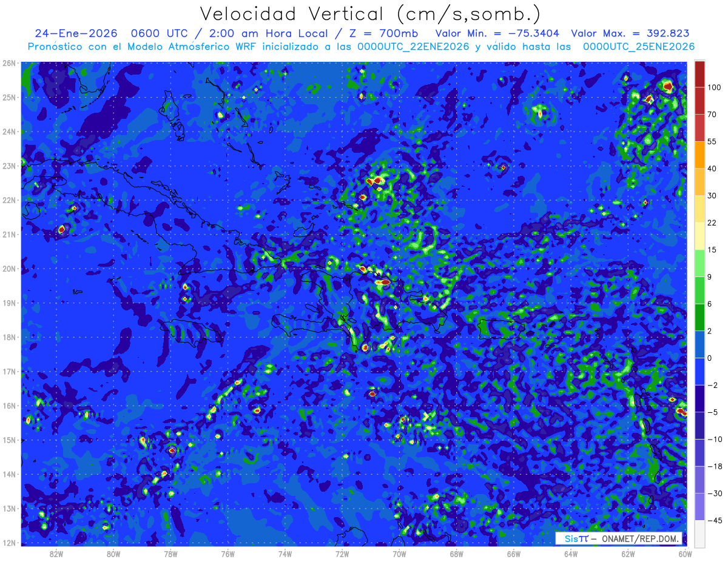
Task: Click the navy colorbar segment between -5 and -2
Action: click(x=699, y=398)
